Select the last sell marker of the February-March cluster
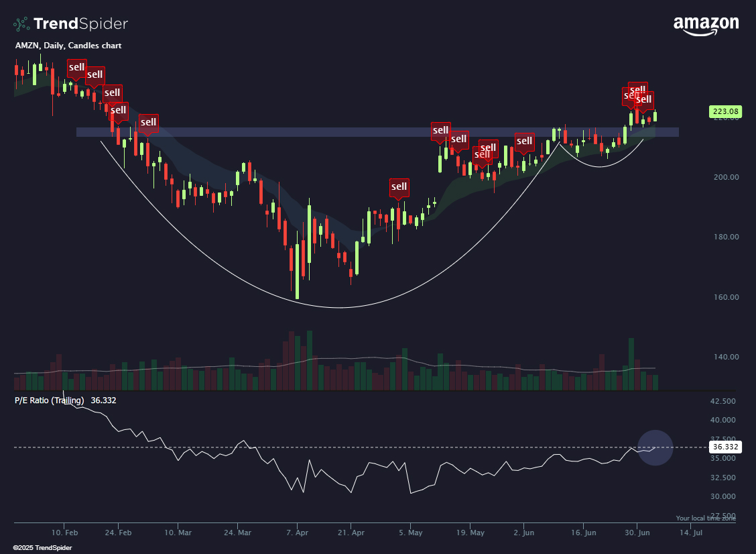The height and width of the screenshot is (554, 756). coord(149,123)
